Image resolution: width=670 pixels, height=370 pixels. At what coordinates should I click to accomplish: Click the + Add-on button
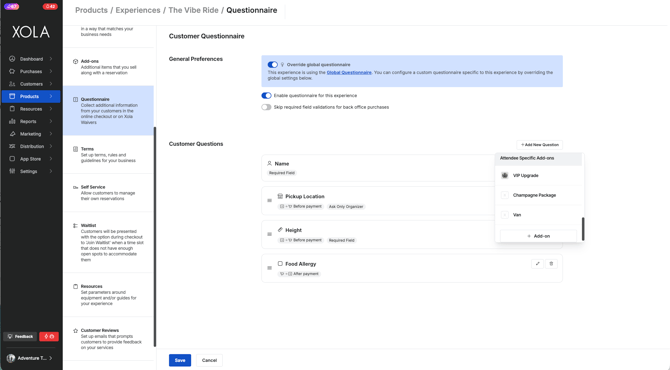click(538, 236)
